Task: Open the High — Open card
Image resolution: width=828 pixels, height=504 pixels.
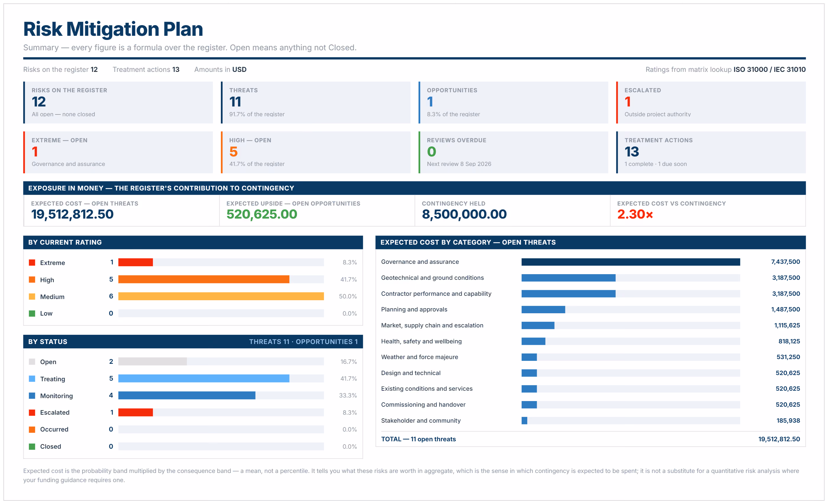Action: point(316,152)
